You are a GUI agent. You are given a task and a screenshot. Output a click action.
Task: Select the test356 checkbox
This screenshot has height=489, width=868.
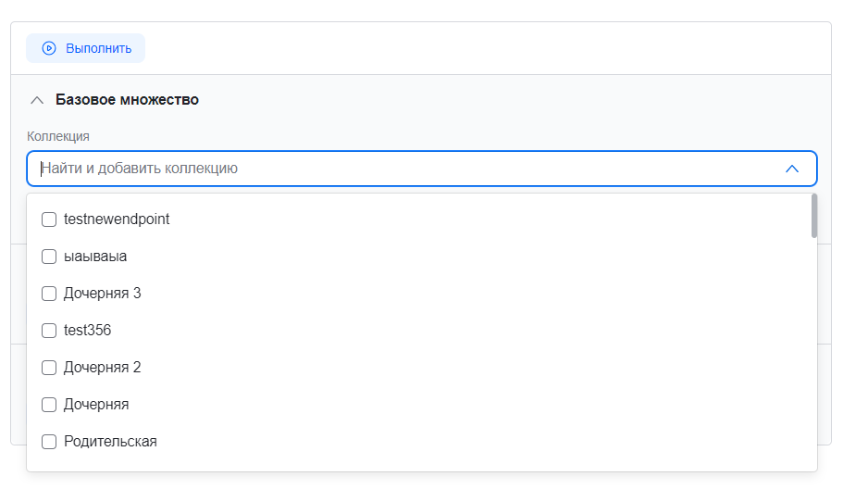coord(49,331)
